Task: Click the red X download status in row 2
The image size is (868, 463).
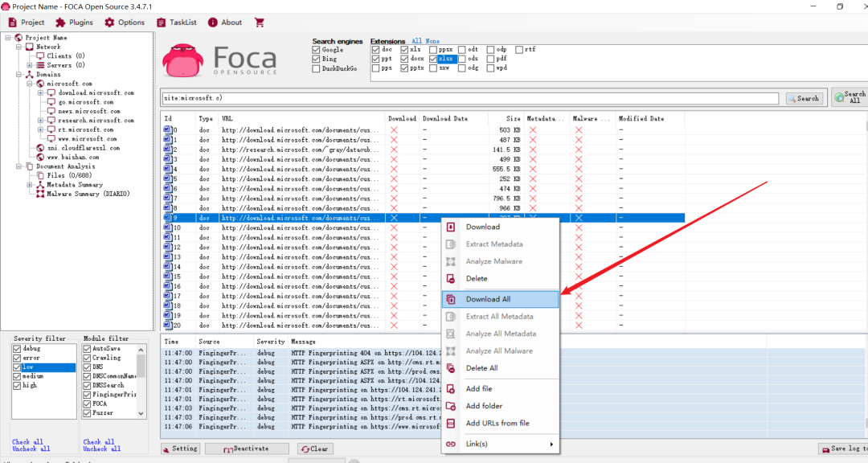Action: pos(394,150)
